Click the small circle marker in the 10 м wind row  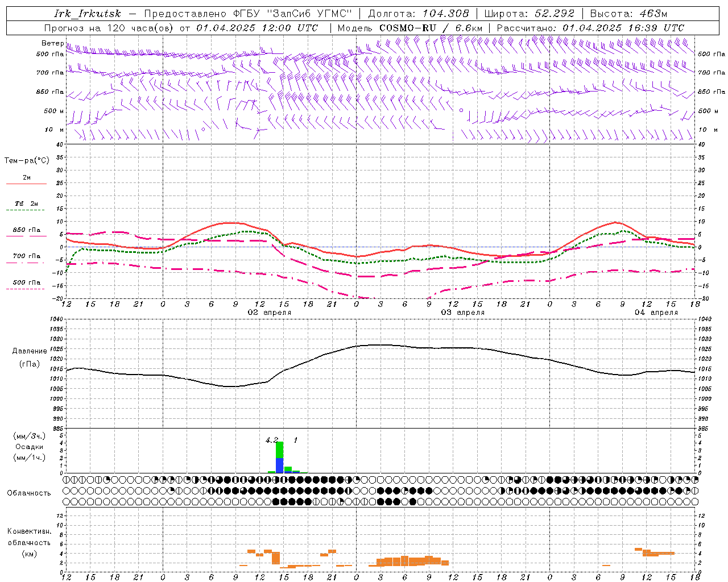[203, 129]
